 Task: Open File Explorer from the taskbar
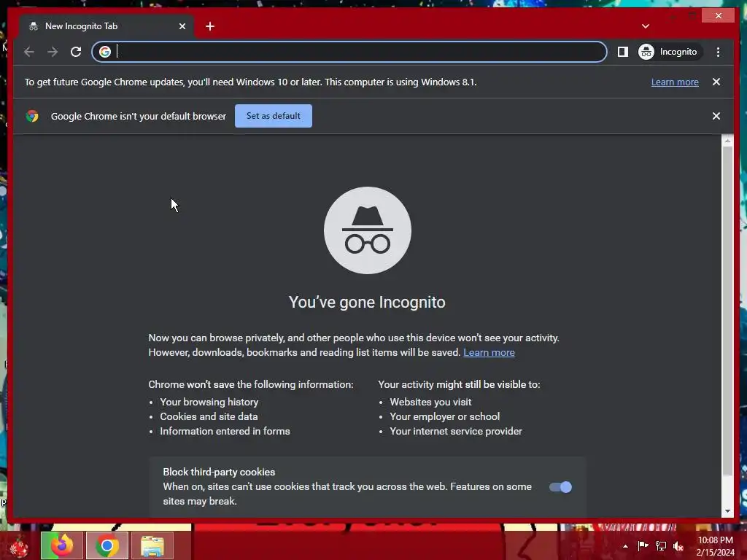tap(152, 545)
